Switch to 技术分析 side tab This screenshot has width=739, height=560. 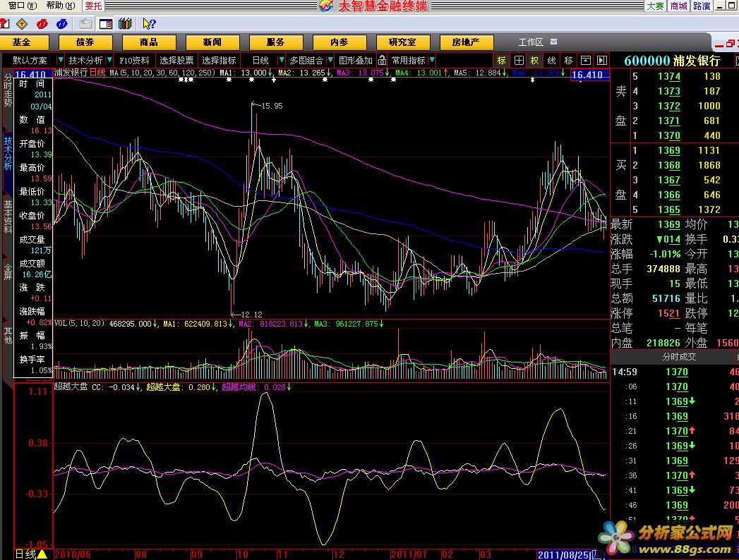(8, 153)
